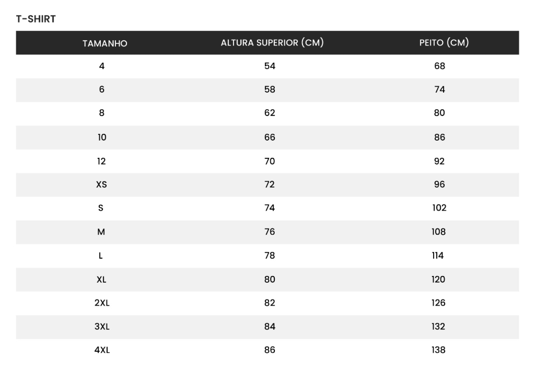The image size is (535, 392).
Task: Click the upper height value 54
Action: (270, 66)
